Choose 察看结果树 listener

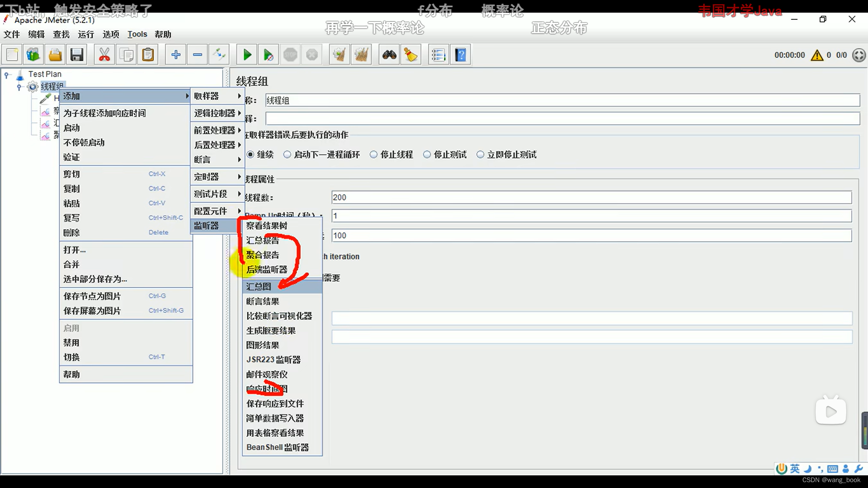point(282,225)
